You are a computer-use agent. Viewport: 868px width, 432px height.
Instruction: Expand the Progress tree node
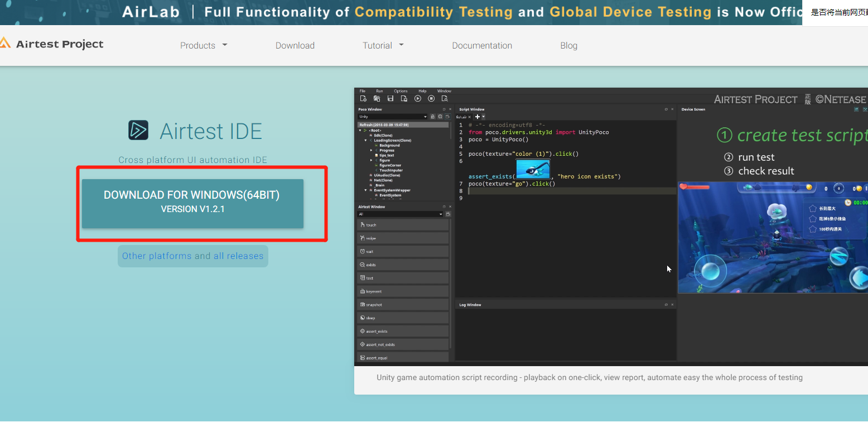pyautogui.click(x=371, y=150)
